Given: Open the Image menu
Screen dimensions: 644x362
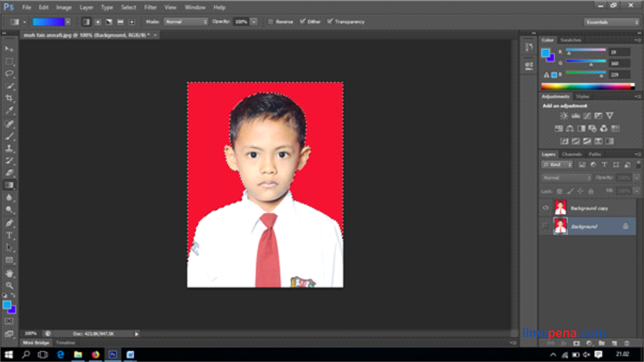Looking at the screenshot, I should pyautogui.click(x=64, y=7).
